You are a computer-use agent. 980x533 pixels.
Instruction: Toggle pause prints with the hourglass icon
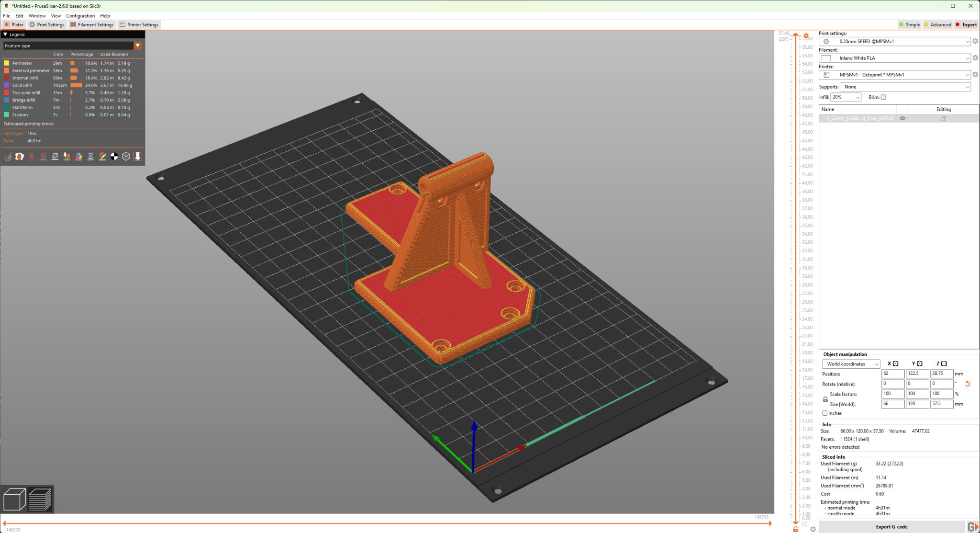[90, 156]
